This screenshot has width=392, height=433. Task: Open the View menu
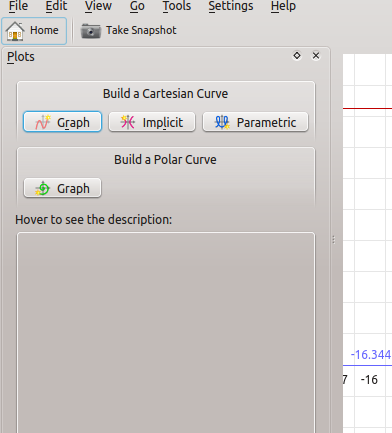(98, 6)
